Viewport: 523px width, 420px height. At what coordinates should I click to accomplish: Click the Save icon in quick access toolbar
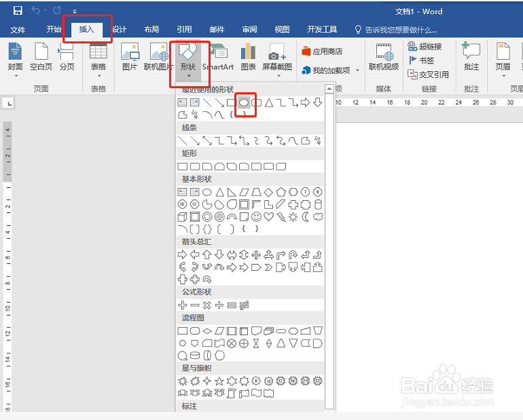(x=18, y=11)
